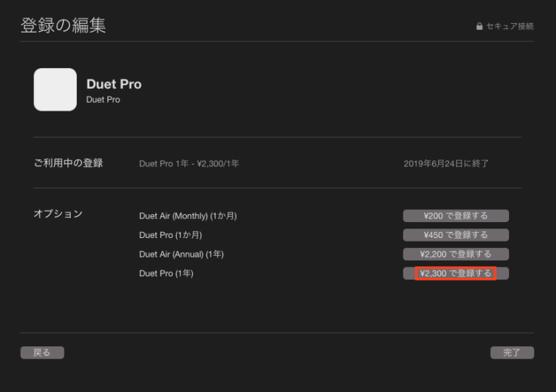The image size is (556, 392).
Task: Click the Duet Pro bold app title
Action: (x=114, y=85)
